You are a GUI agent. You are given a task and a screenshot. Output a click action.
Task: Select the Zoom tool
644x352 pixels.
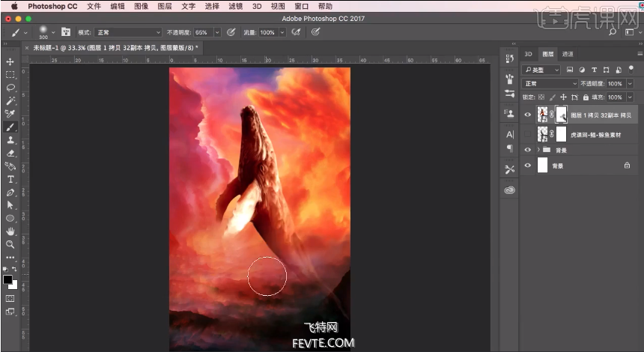(x=10, y=244)
